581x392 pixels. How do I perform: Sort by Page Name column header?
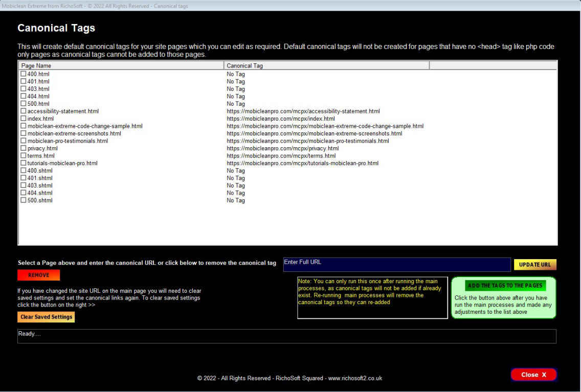(x=121, y=65)
